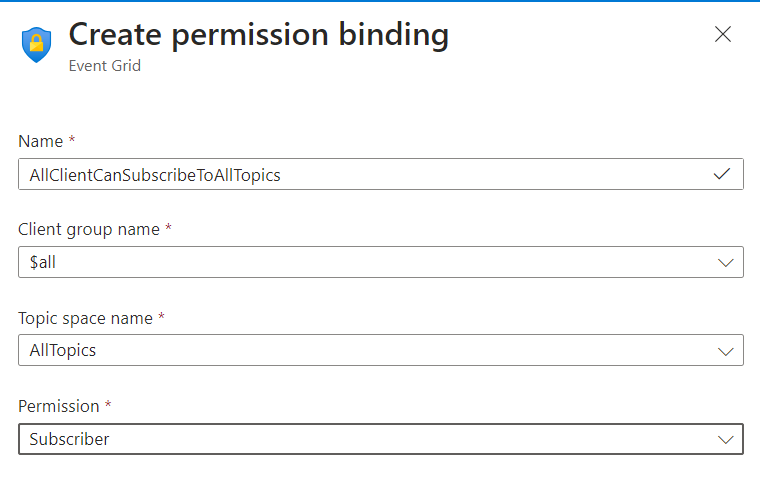The width and height of the screenshot is (760, 482).
Task: Click the 'Client group name' label
Action: (x=89, y=229)
